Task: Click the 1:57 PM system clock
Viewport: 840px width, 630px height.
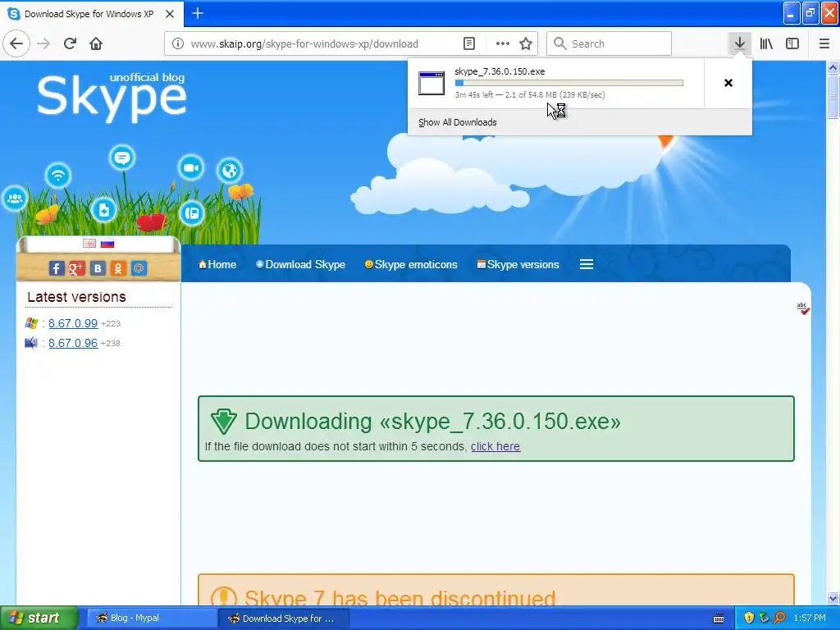Action: coord(810,619)
